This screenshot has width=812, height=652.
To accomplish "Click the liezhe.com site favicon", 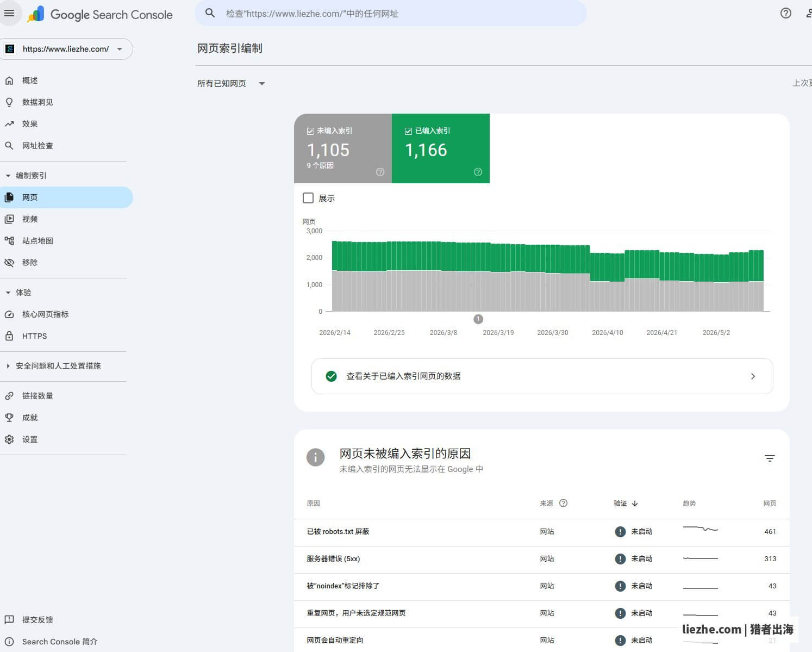I will point(10,49).
